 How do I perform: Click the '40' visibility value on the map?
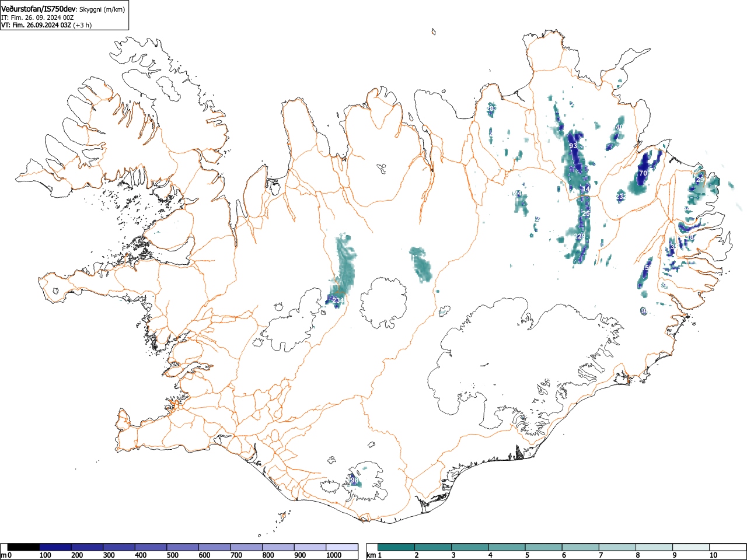[x=620, y=127]
